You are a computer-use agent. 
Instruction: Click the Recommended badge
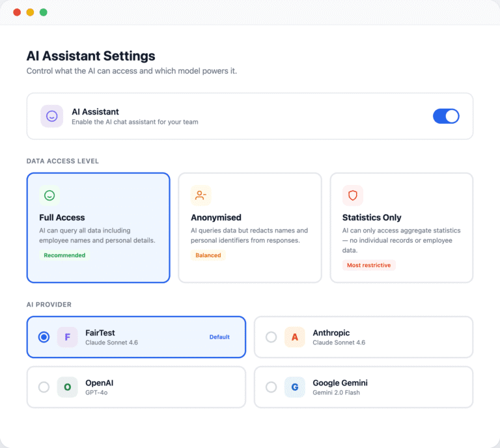[64, 255]
